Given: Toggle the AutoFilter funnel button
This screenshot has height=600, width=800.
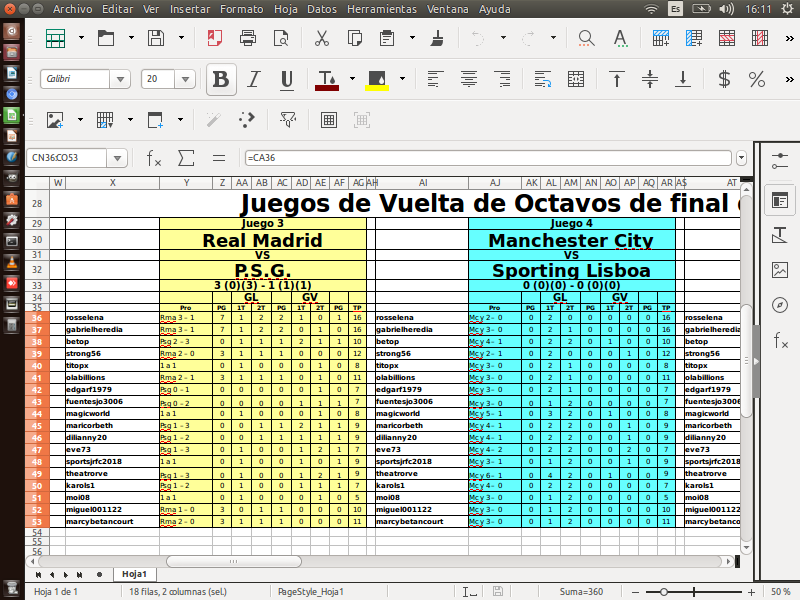Looking at the screenshot, I should (x=288, y=120).
